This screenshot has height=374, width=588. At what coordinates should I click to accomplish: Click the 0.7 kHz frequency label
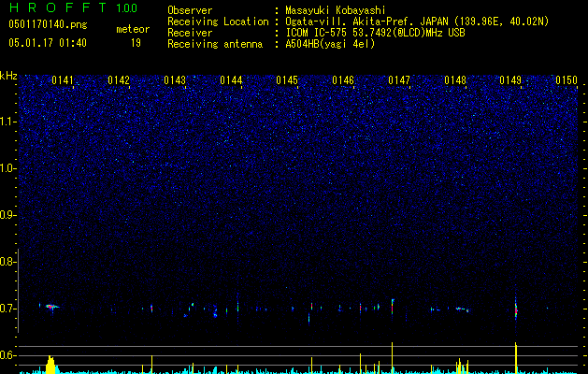click(7, 309)
